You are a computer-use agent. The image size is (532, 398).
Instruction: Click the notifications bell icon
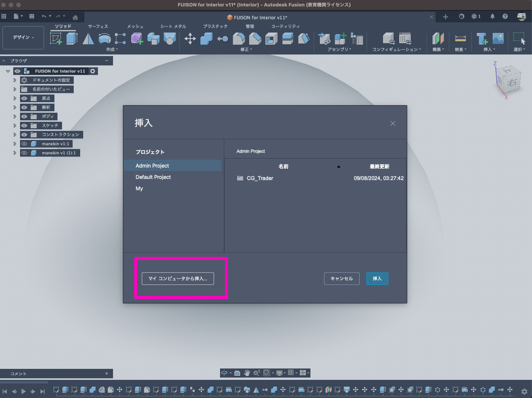pos(492,16)
